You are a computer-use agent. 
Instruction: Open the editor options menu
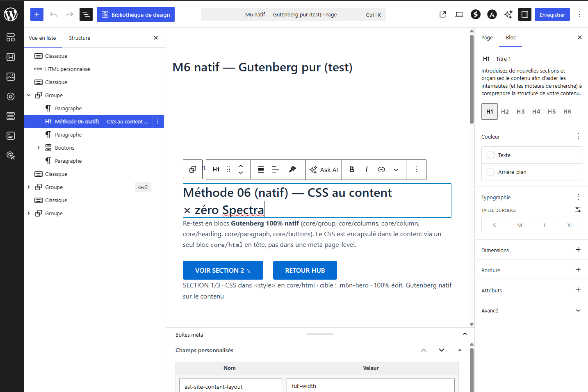[580, 14]
